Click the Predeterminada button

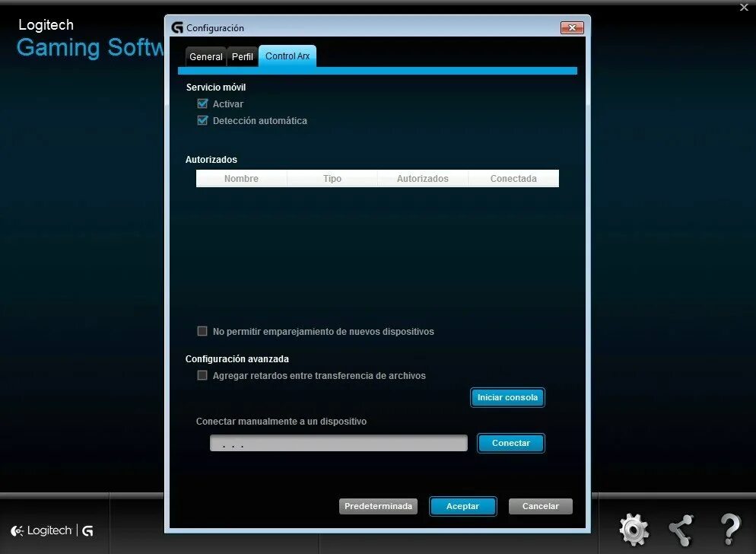(378, 506)
